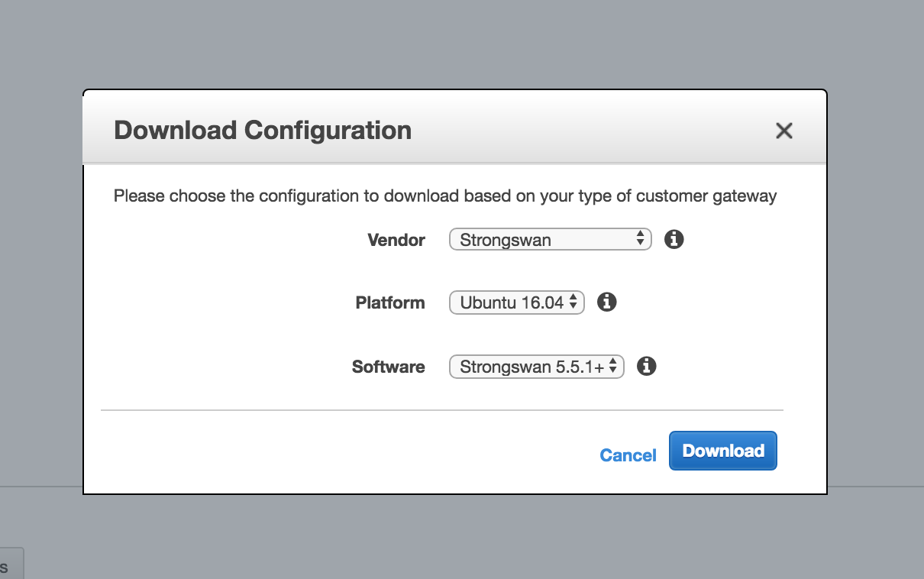Open the Vendor dropdown showing Strongswan
The image size is (924, 579).
point(551,240)
